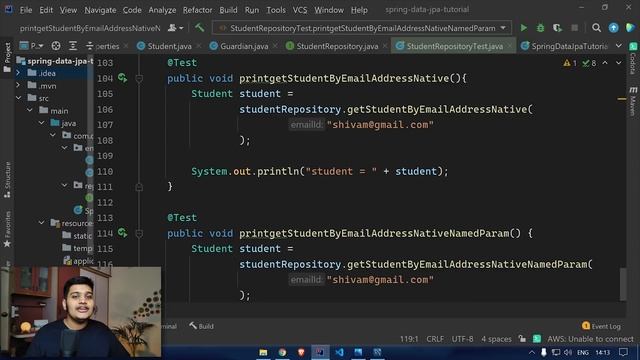
Task: Collapse the src folder
Action: (18, 98)
